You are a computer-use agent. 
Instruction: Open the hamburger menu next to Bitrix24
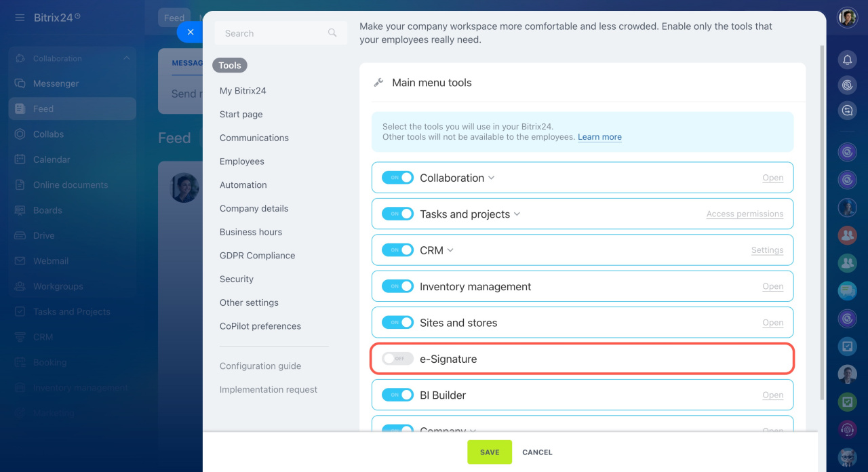point(20,17)
